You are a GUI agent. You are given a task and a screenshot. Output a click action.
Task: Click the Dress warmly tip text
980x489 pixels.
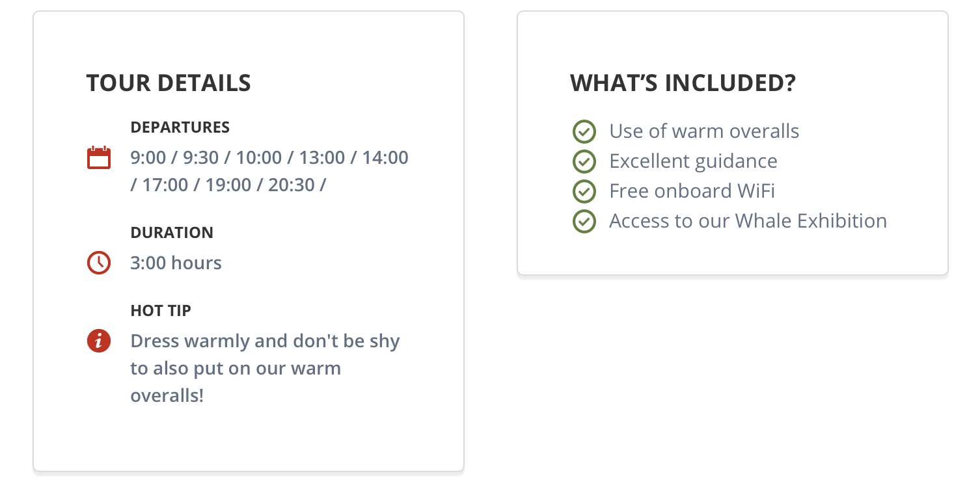pos(265,368)
